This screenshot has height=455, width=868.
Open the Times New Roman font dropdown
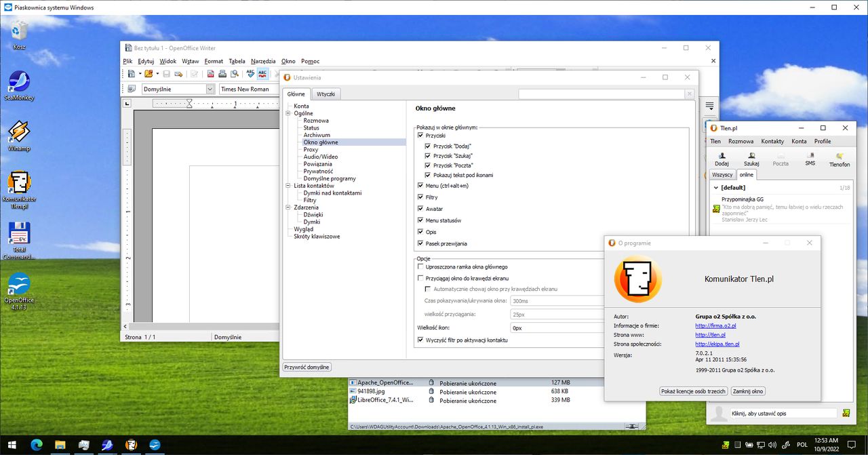[x=249, y=89]
